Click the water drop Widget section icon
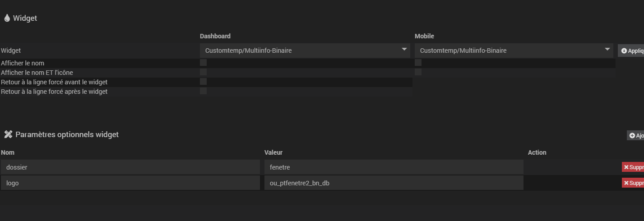This screenshot has height=221, width=644. pos(7,18)
